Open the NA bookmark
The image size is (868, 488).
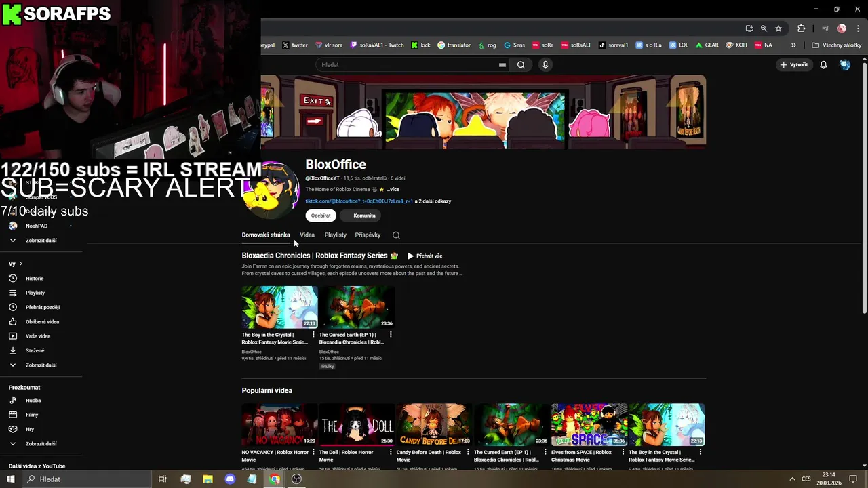(763, 45)
